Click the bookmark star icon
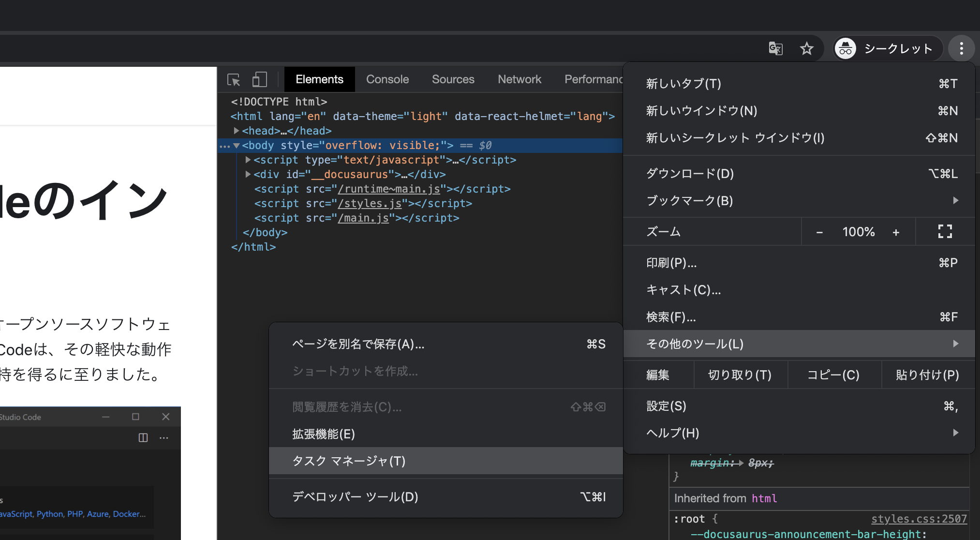This screenshot has height=540, width=980. click(807, 48)
